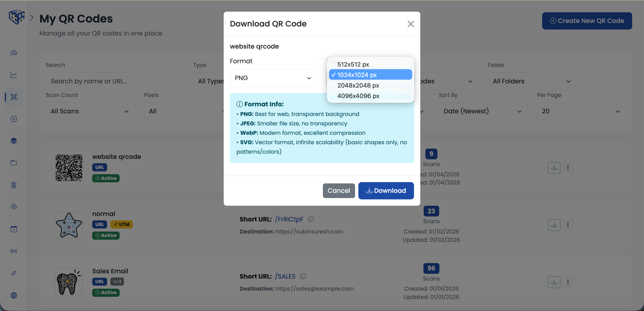Select the checkbox for the normal QR code
The height and width of the screenshot is (311, 644).
49,225
